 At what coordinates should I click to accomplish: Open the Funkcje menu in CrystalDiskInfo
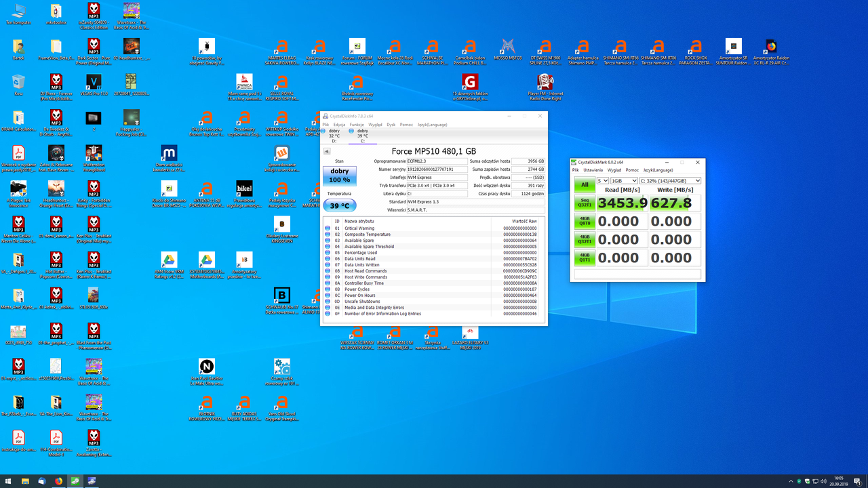pyautogui.click(x=357, y=125)
